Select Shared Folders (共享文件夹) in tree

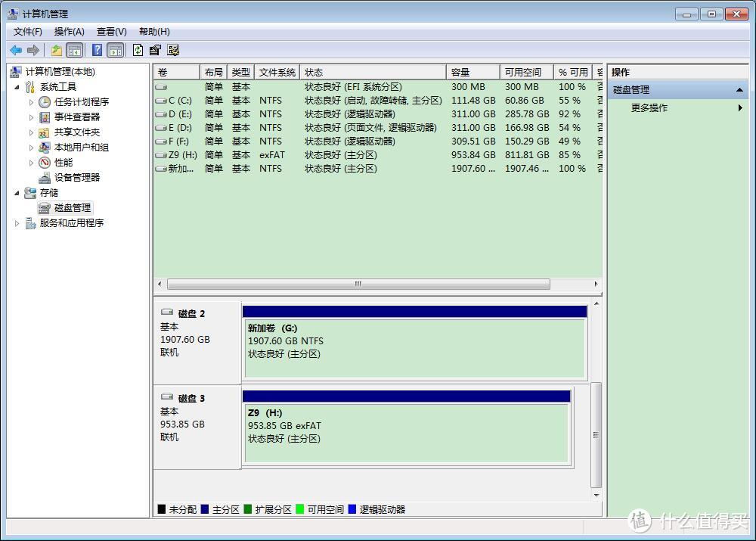(77, 132)
